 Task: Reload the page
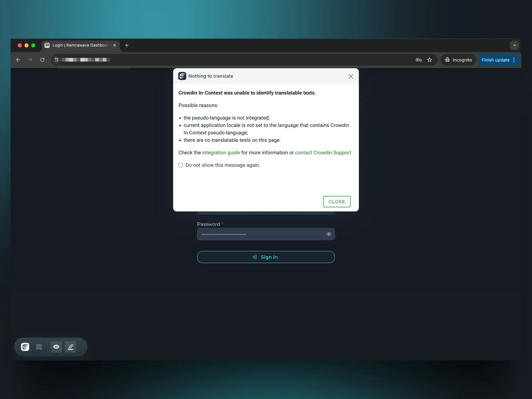click(x=42, y=60)
